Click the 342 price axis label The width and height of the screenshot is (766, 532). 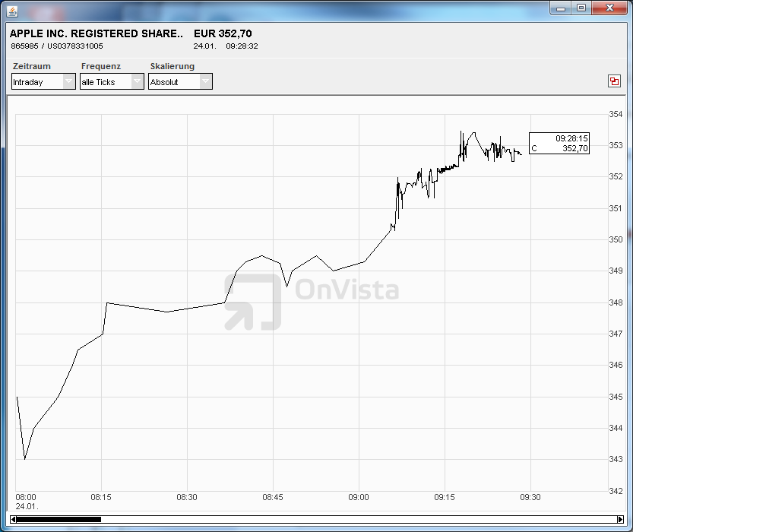coord(616,492)
